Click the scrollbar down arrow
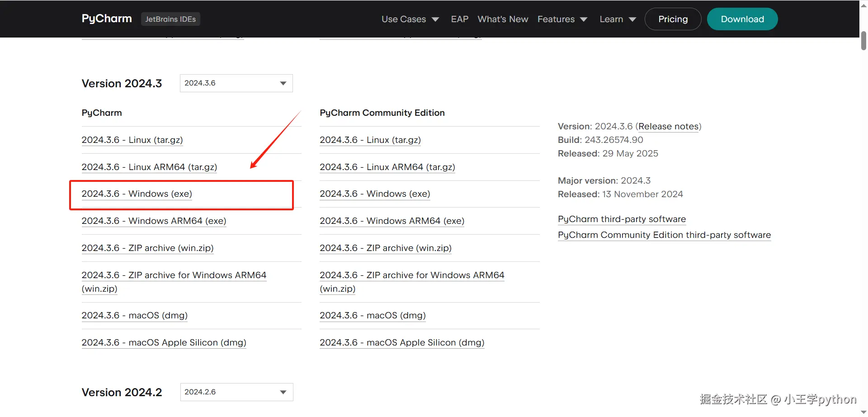The image size is (868, 417). 863,412
